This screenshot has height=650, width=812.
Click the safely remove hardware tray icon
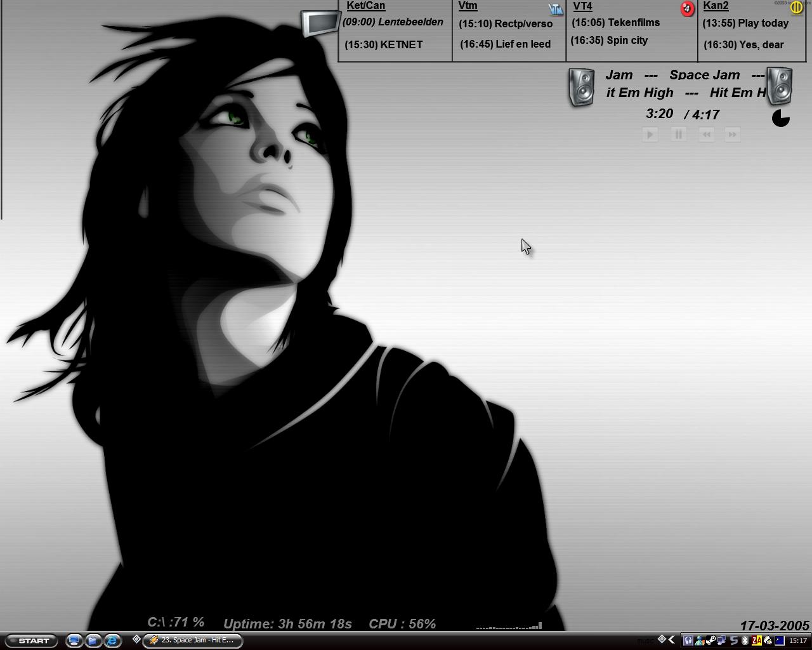coord(768,640)
